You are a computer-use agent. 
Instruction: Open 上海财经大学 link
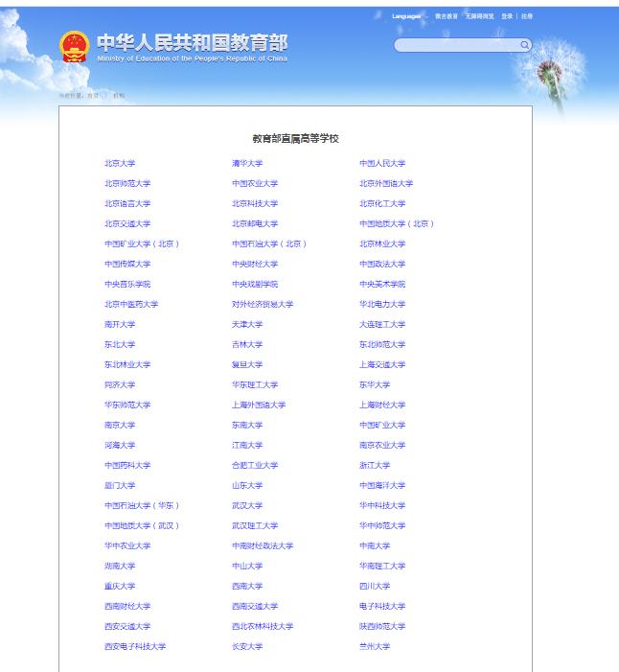point(382,405)
